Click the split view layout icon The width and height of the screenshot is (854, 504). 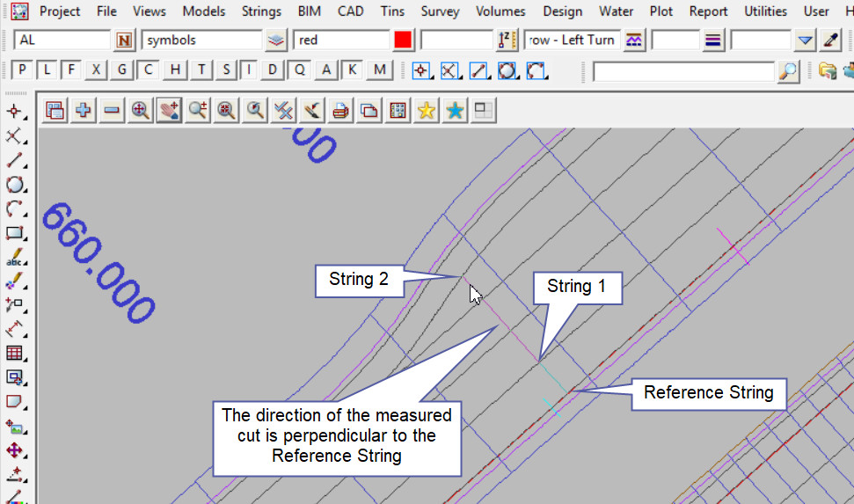click(483, 111)
